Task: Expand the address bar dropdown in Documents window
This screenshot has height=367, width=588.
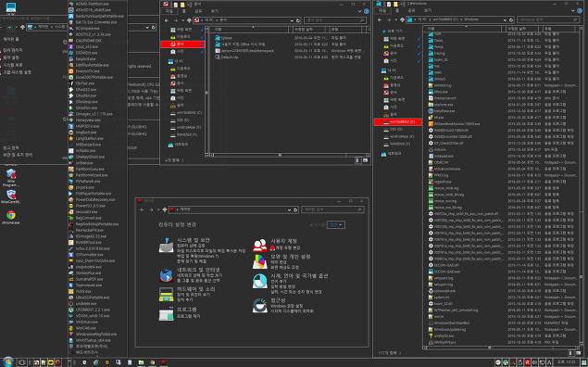Action: (x=292, y=20)
